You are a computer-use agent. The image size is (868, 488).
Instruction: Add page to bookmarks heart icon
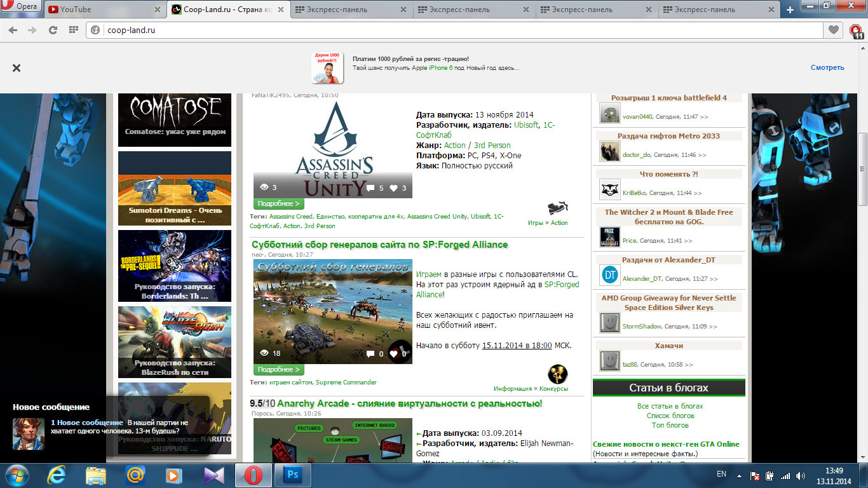point(833,30)
